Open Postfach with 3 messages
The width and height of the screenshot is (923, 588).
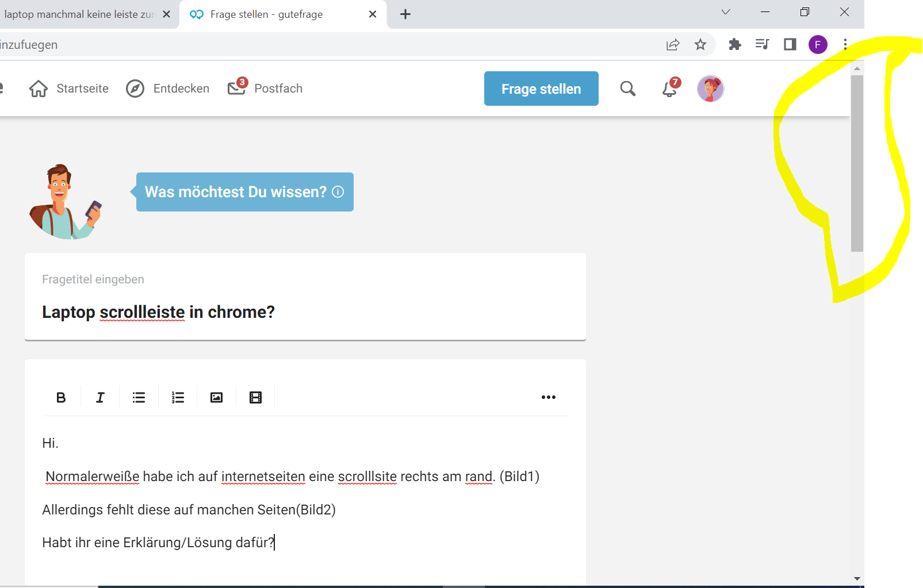tap(265, 89)
